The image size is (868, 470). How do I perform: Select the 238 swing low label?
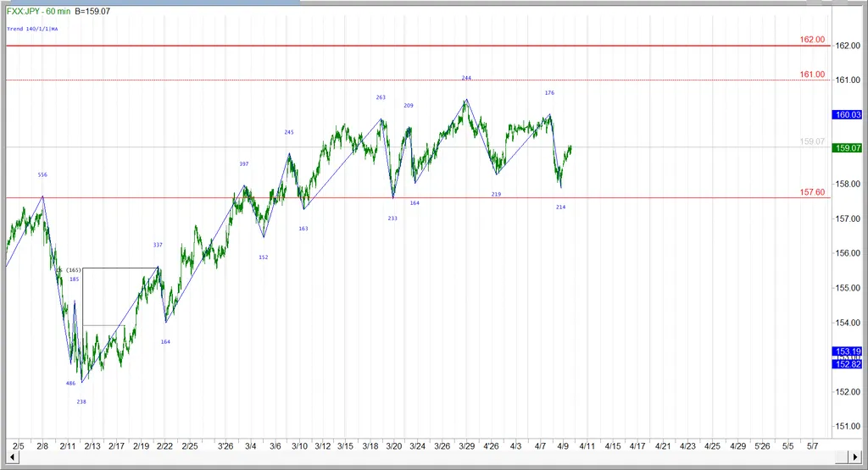click(x=81, y=401)
